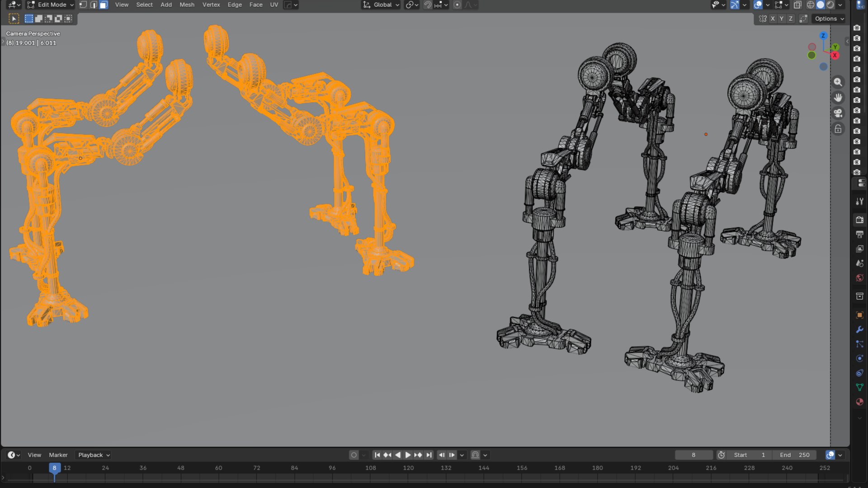The width and height of the screenshot is (868, 488).
Task: Click the End frame field 250
Action: click(x=794, y=455)
